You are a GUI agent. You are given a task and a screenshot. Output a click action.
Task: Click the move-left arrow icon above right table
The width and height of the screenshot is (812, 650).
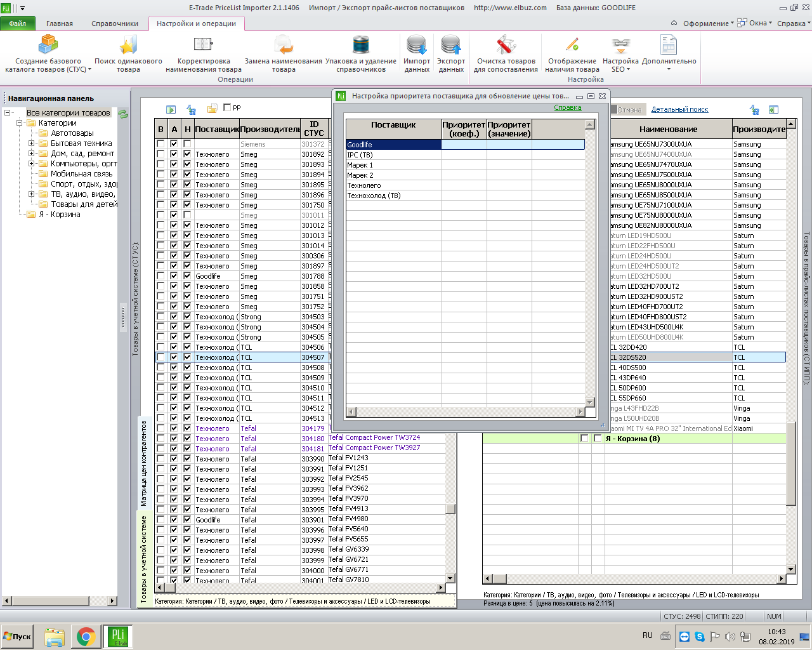point(773,110)
